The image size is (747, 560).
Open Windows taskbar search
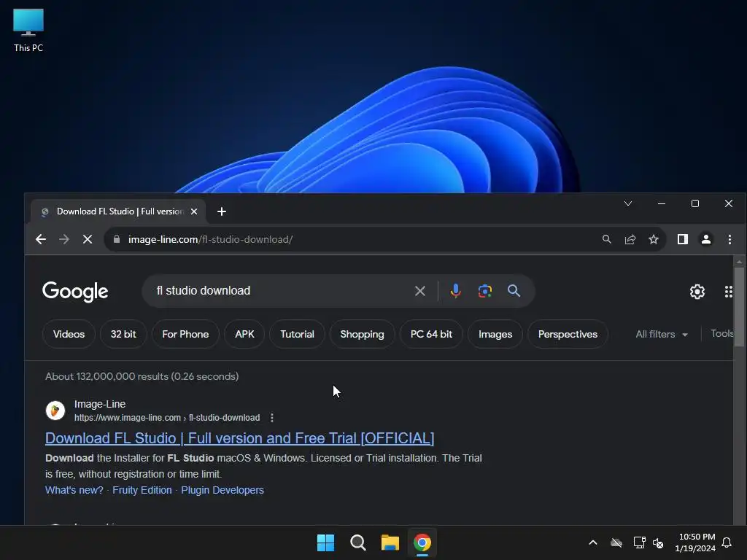point(357,542)
